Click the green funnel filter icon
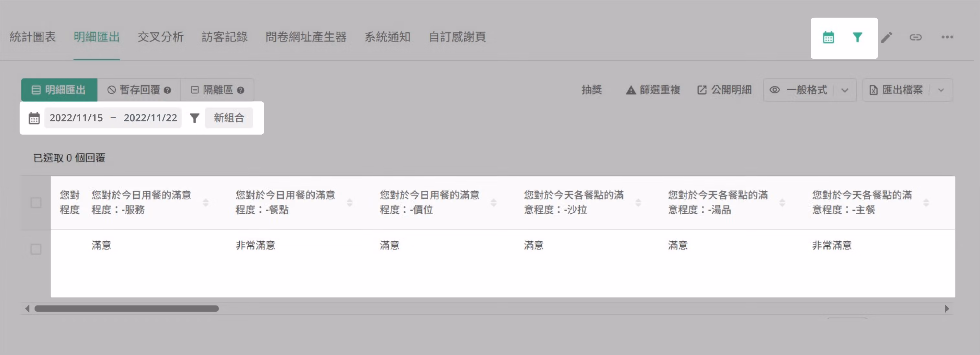The height and width of the screenshot is (355, 980). [x=857, y=37]
